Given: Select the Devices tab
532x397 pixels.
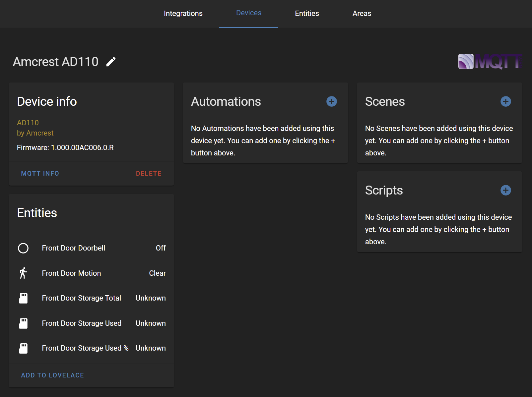Looking at the screenshot, I should tap(249, 13).
